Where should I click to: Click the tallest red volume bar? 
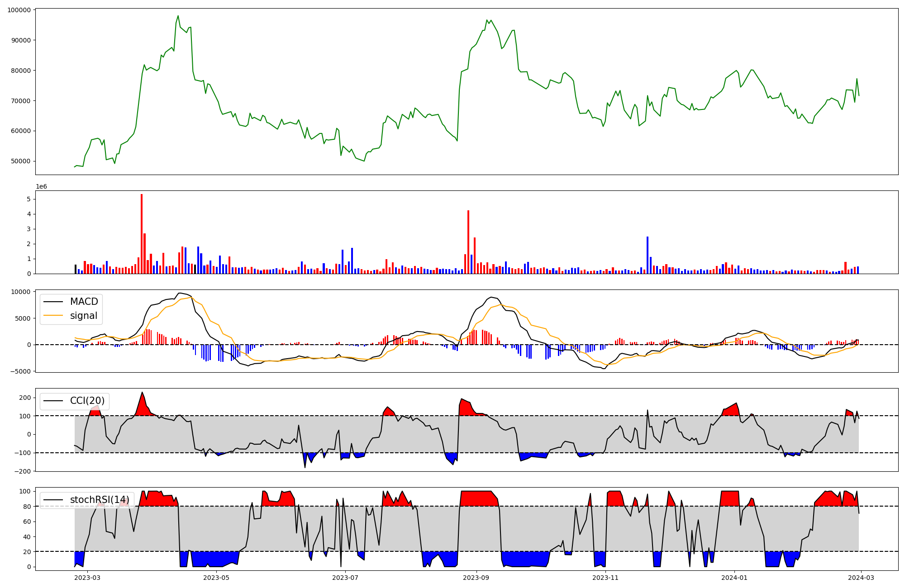click(142, 234)
